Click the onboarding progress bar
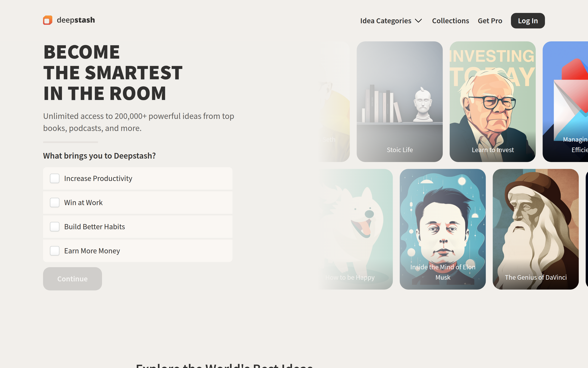This screenshot has height=368, width=588. (x=71, y=142)
